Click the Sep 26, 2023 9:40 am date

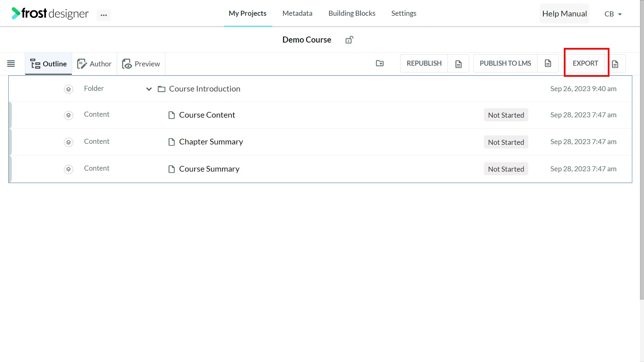point(583,89)
